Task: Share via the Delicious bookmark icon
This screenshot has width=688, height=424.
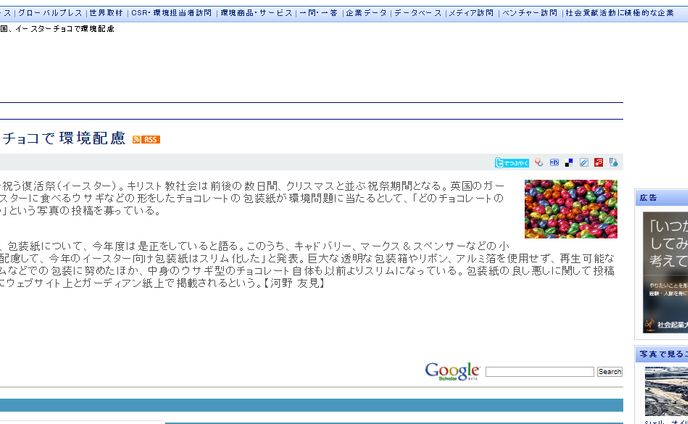Action: (569, 163)
